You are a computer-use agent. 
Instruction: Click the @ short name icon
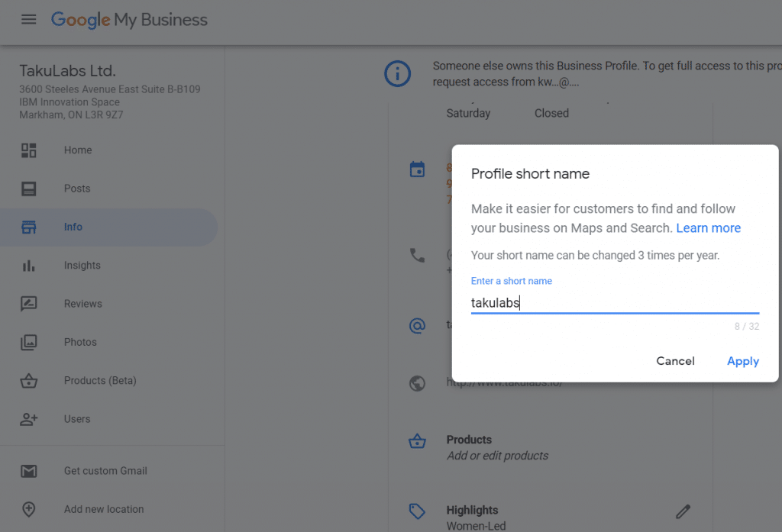click(x=417, y=326)
